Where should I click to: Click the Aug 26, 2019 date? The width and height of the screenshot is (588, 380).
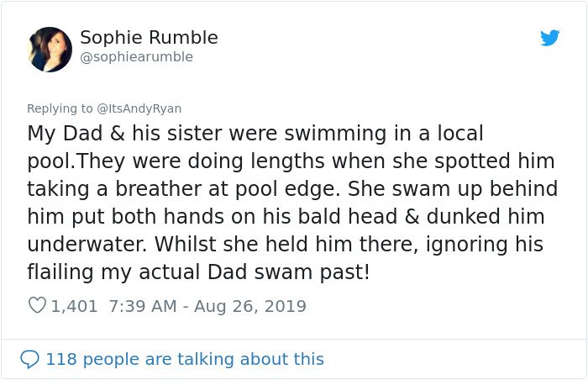point(250,306)
